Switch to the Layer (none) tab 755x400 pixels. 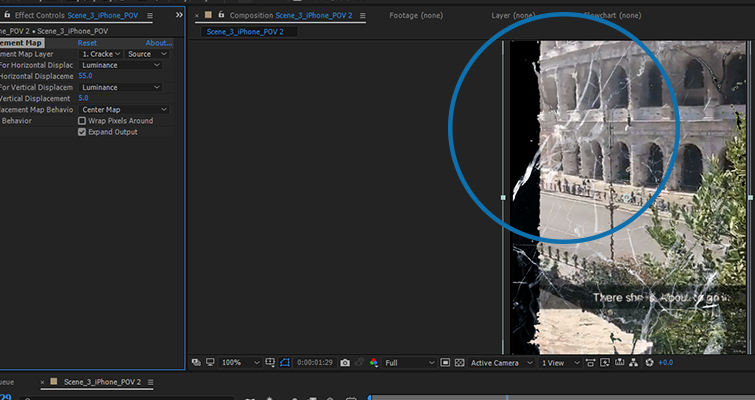point(515,15)
